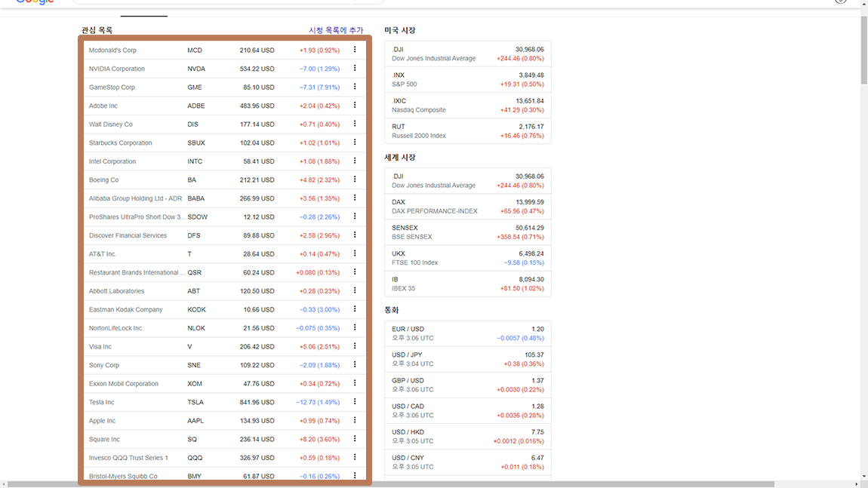This screenshot has width=868, height=488.
Task: Open three-dot menu for Starbucks Corporation row
Action: [355, 143]
